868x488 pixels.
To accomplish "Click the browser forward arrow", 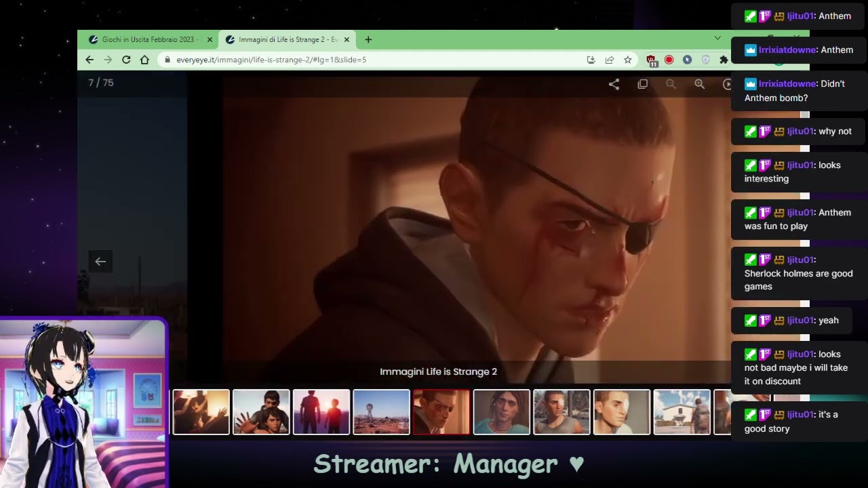I will pos(108,60).
